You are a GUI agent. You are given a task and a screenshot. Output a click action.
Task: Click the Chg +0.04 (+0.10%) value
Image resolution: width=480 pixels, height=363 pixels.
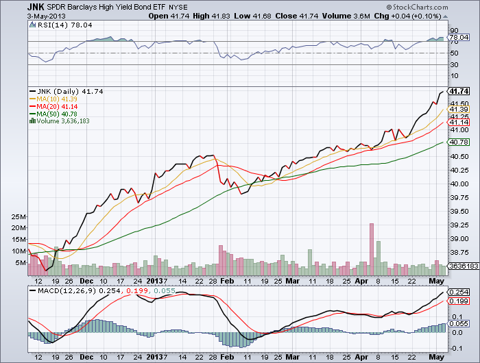click(x=408, y=16)
